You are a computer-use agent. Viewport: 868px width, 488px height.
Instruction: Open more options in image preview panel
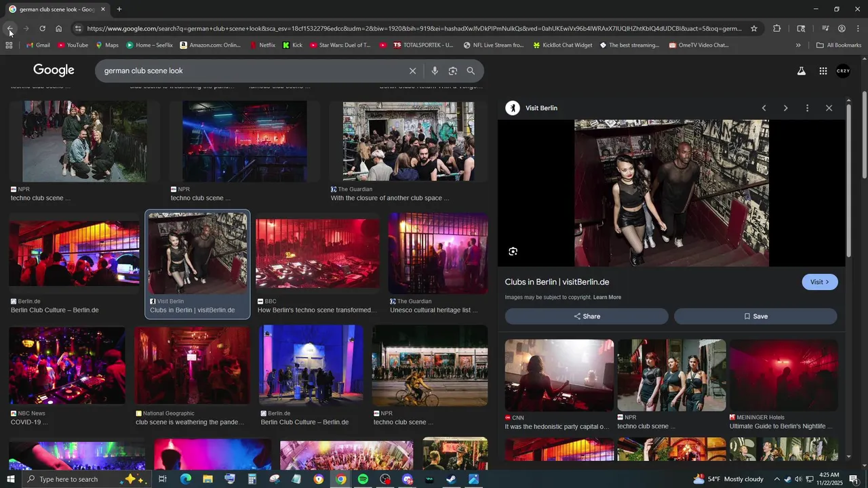pos(807,108)
